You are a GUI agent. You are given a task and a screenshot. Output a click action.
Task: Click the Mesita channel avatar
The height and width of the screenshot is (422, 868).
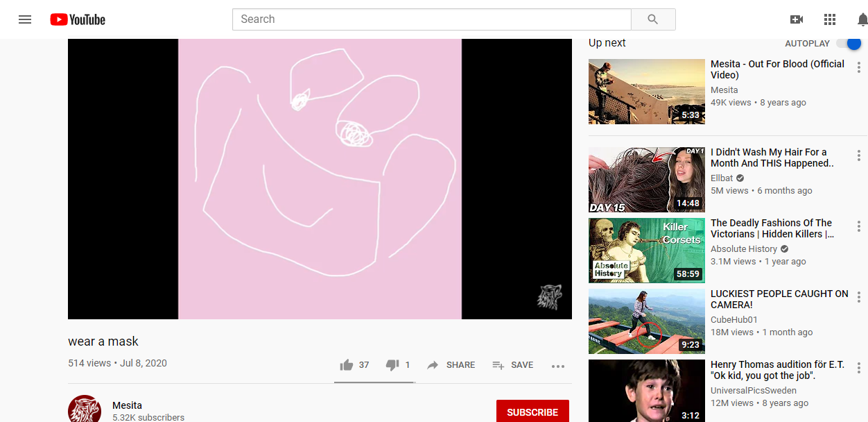pyautogui.click(x=85, y=410)
